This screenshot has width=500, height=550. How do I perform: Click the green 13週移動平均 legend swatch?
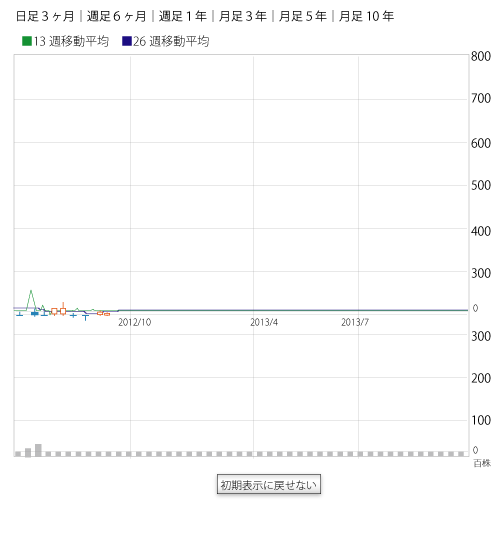[x=27, y=41]
